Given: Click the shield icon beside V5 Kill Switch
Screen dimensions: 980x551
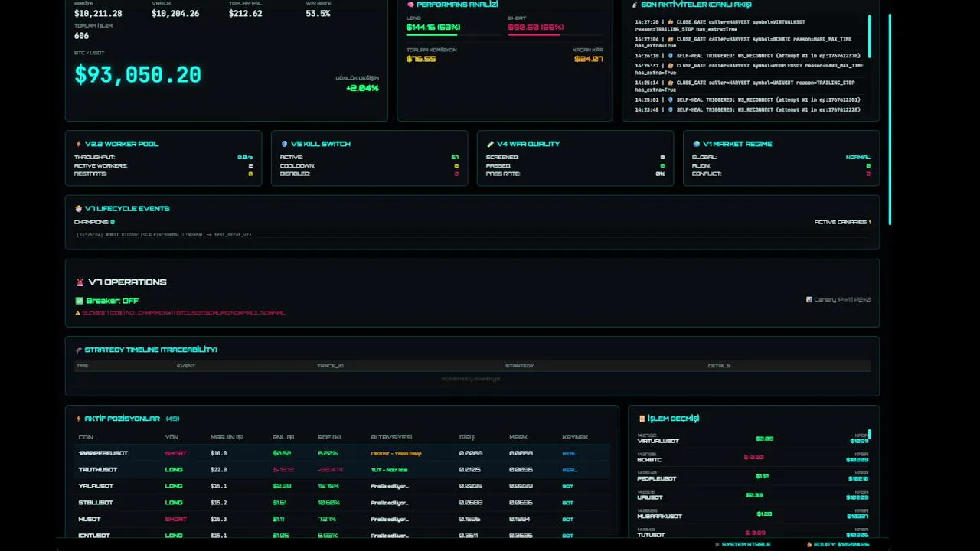Looking at the screenshot, I should pos(285,144).
